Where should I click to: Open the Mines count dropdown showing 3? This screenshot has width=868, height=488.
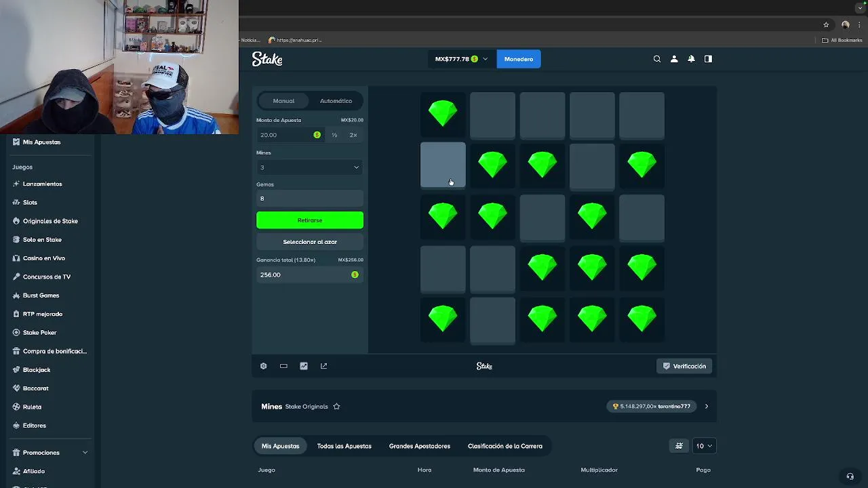[x=309, y=167]
